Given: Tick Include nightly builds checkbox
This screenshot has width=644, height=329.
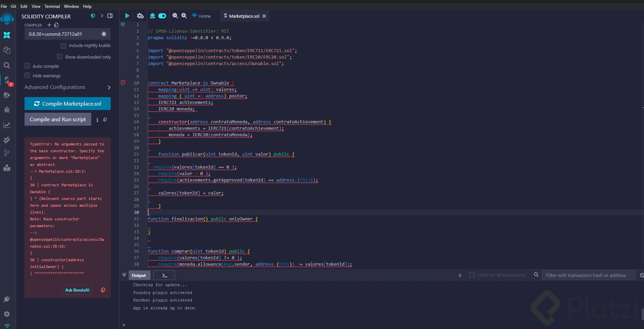Looking at the screenshot, I should (63, 46).
